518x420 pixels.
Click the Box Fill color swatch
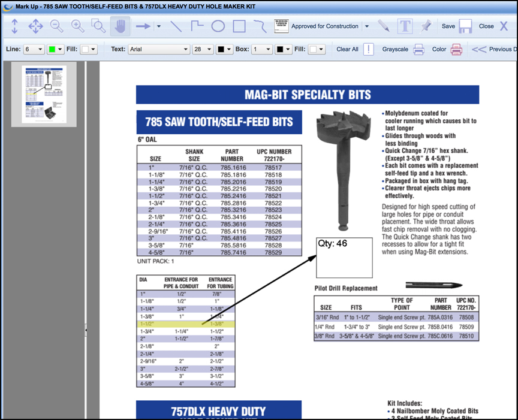[x=313, y=49]
